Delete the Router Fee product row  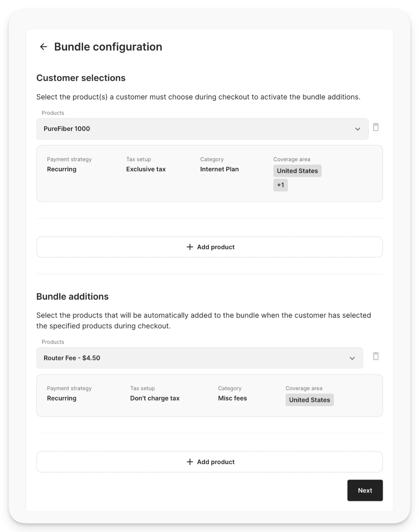tap(376, 356)
